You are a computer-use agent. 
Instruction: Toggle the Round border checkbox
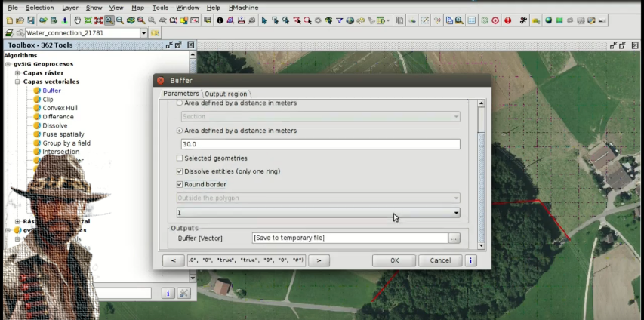[x=180, y=184]
